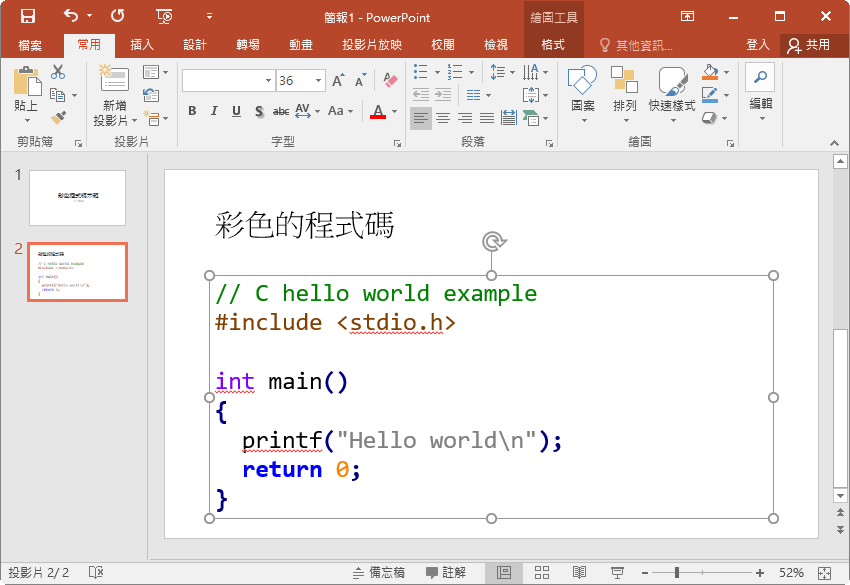Toggle bold formatting
The width and height of the screenshot is (850, 585).
tap(192, 112)
